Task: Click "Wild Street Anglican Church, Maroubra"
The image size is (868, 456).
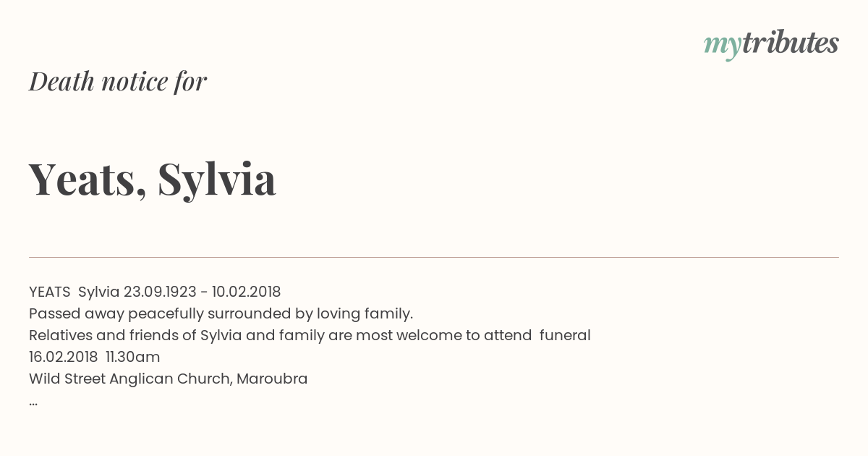Action: click(x=169, y=379)
